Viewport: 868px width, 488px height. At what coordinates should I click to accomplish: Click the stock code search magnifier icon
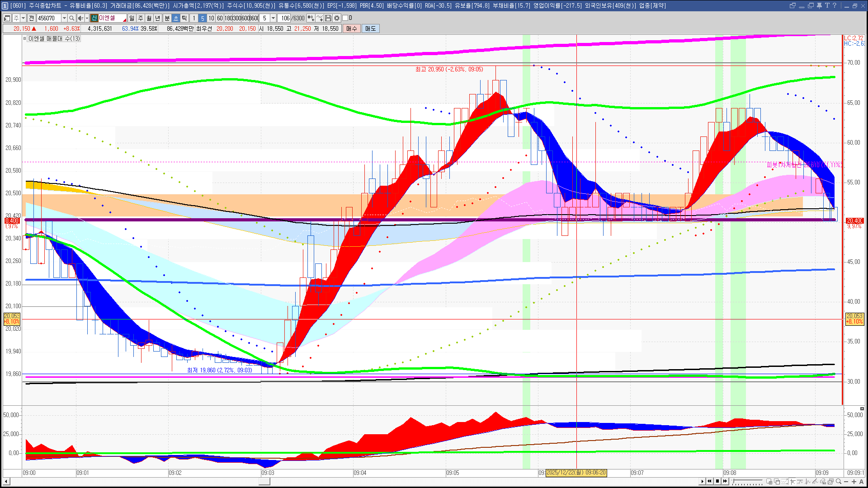(71, 18)
